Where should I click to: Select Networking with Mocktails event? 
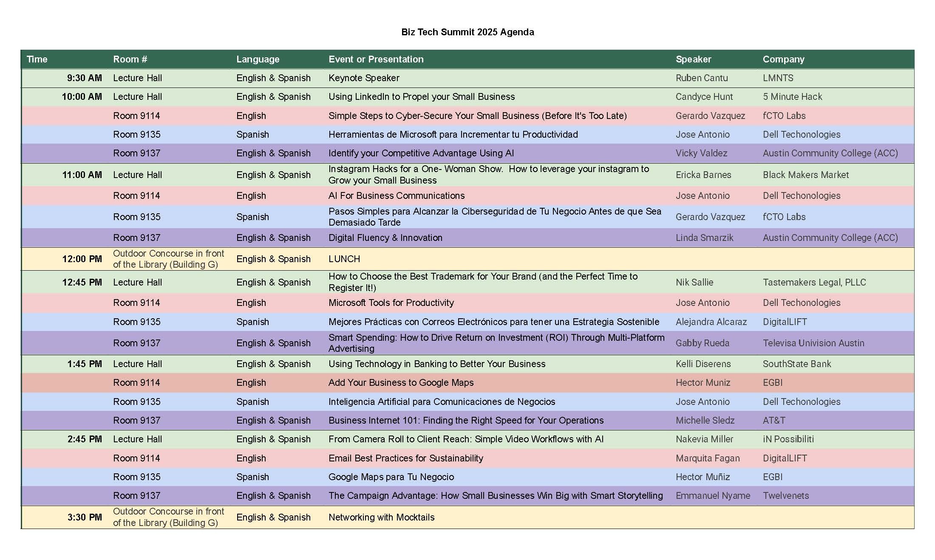[381, 518]
